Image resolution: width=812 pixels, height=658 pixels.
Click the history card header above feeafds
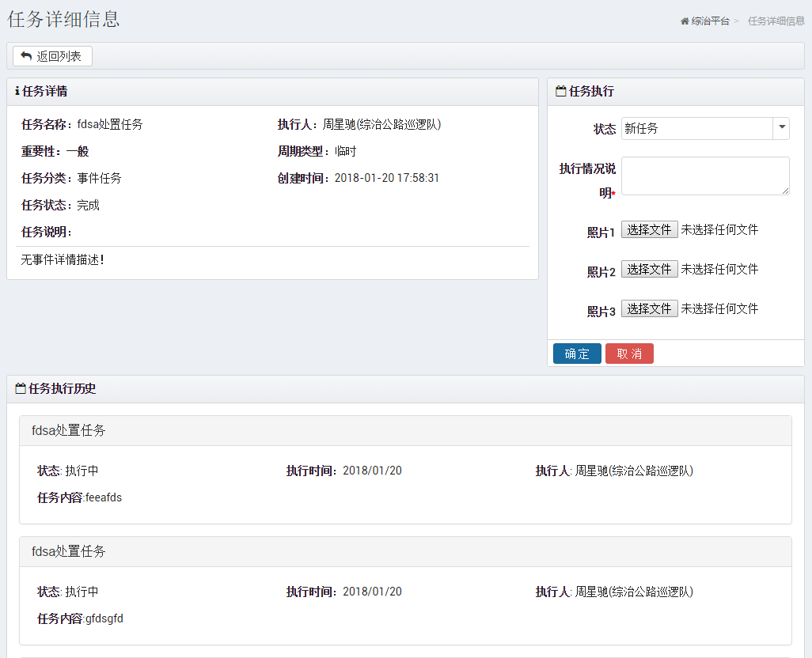point(405,430)
